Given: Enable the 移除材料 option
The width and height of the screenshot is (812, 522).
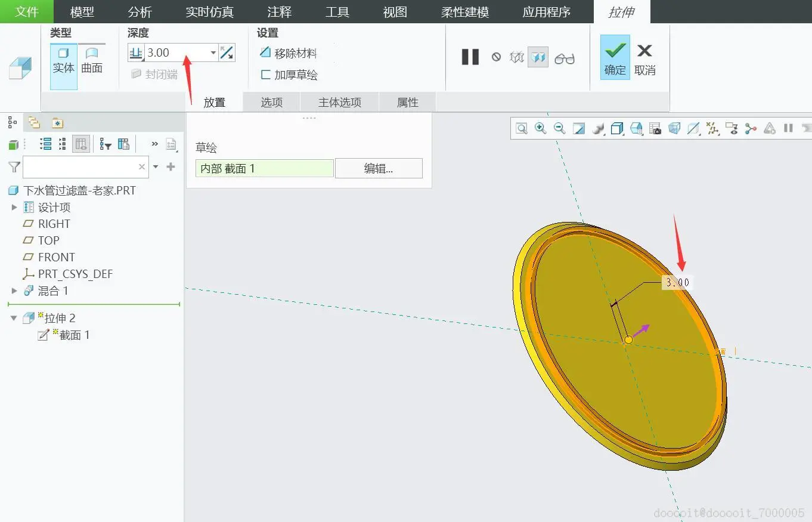Looking at the screenshot, I should tap(289, 53).
